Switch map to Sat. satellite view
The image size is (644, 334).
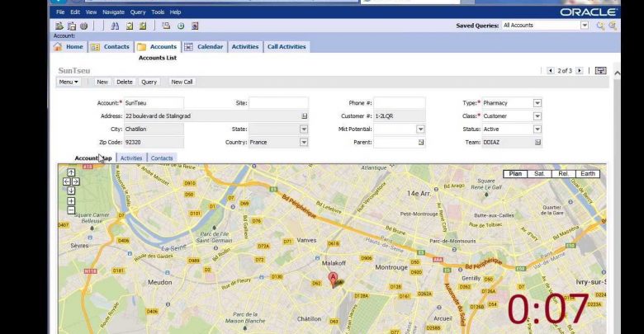[x=539, y=174]
